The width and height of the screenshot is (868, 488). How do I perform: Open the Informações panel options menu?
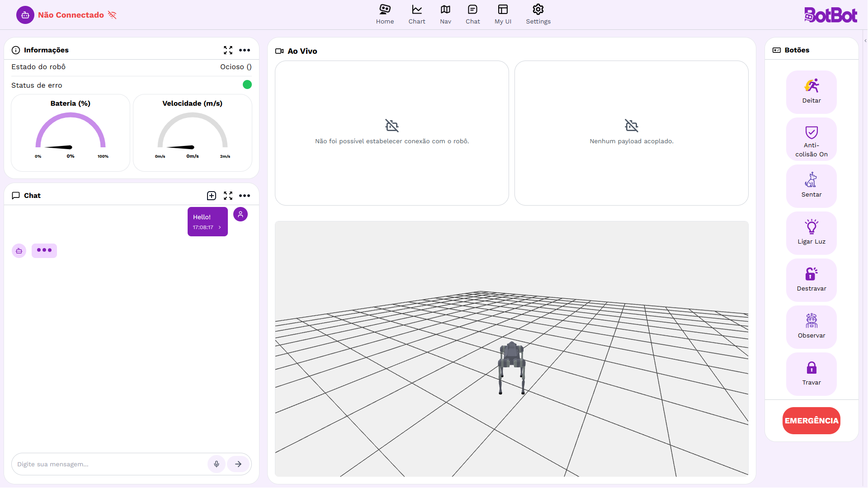pyautogui.click(x=245, y=50)
